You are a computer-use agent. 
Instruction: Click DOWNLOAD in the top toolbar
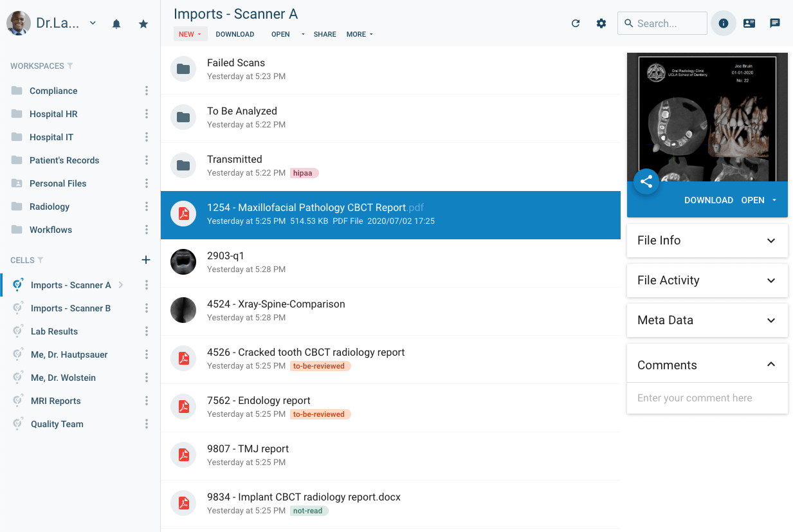(x=235, y=34)
